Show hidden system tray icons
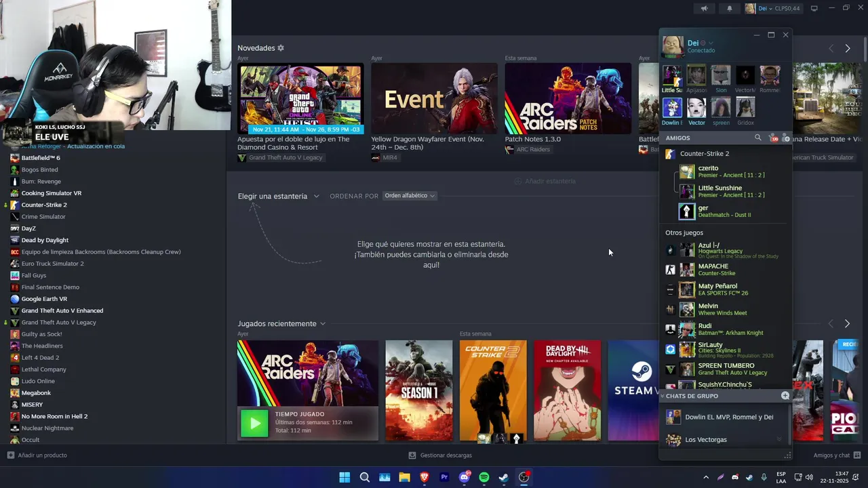This screenshot has height=488, width=868. [x=706, y=477]
